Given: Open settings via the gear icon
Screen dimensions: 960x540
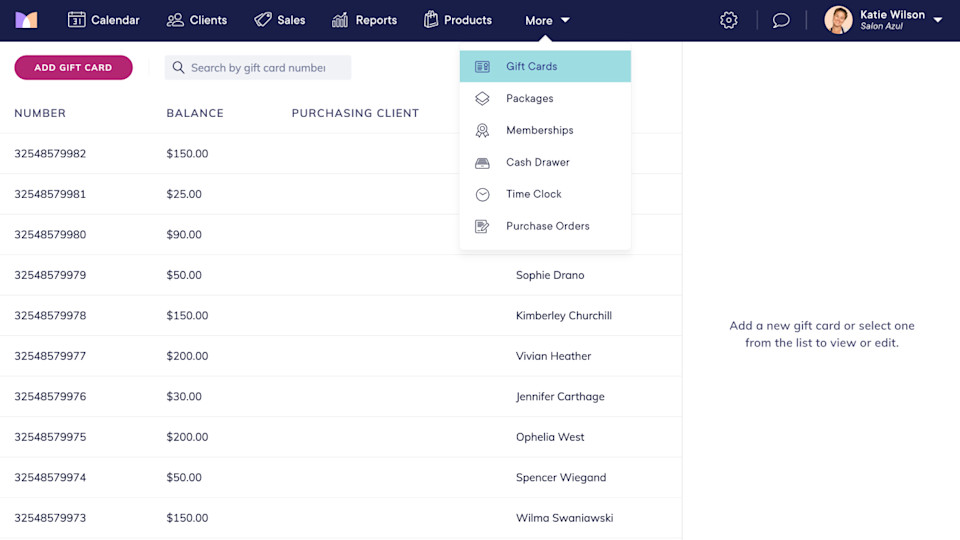Looking at the screenshot, I should coord(729,20).
